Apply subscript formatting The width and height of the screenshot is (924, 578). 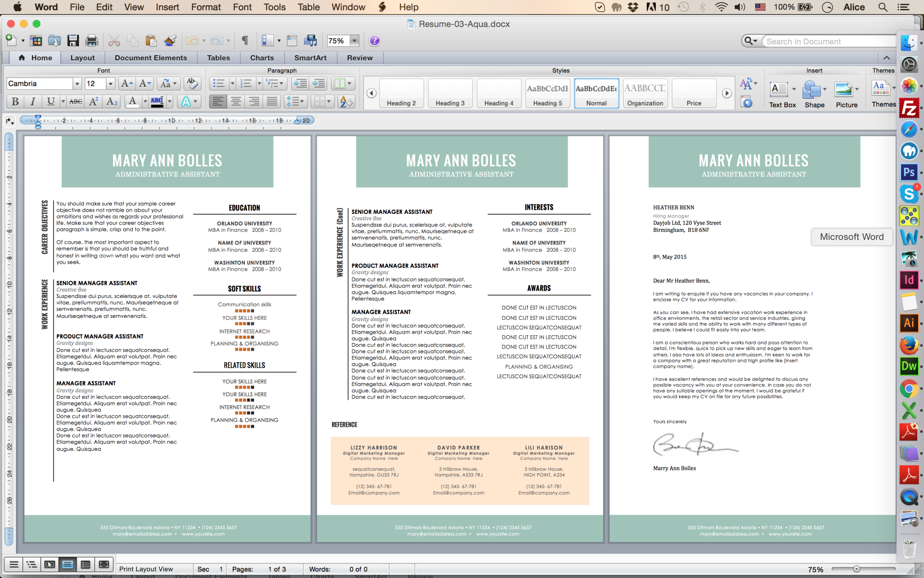click(112, 101)
